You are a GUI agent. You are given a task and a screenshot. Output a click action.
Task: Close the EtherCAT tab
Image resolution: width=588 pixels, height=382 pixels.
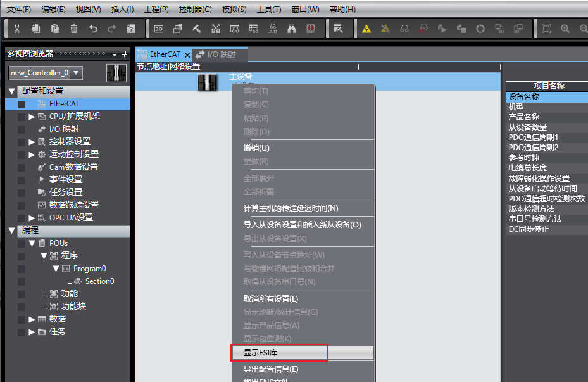tap(187, 55)
